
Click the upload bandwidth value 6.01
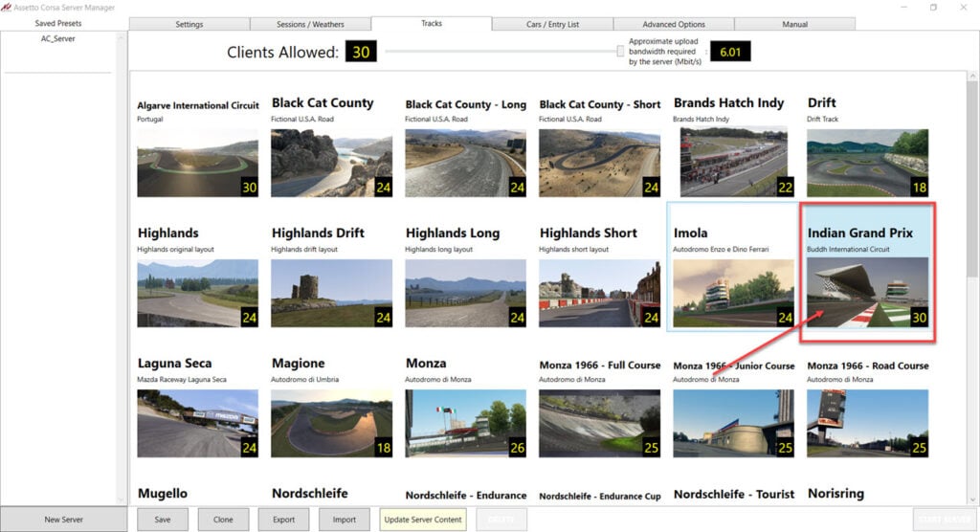730,52
